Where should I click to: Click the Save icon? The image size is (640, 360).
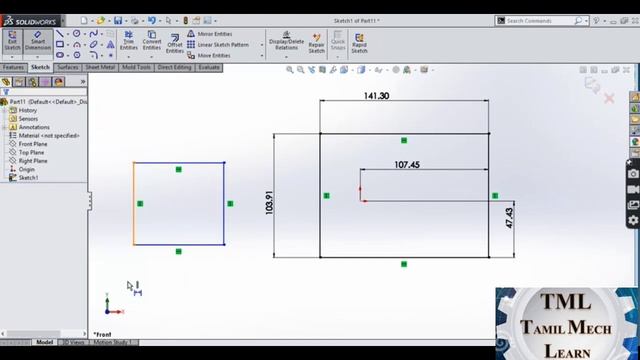[x=118, y=20]
